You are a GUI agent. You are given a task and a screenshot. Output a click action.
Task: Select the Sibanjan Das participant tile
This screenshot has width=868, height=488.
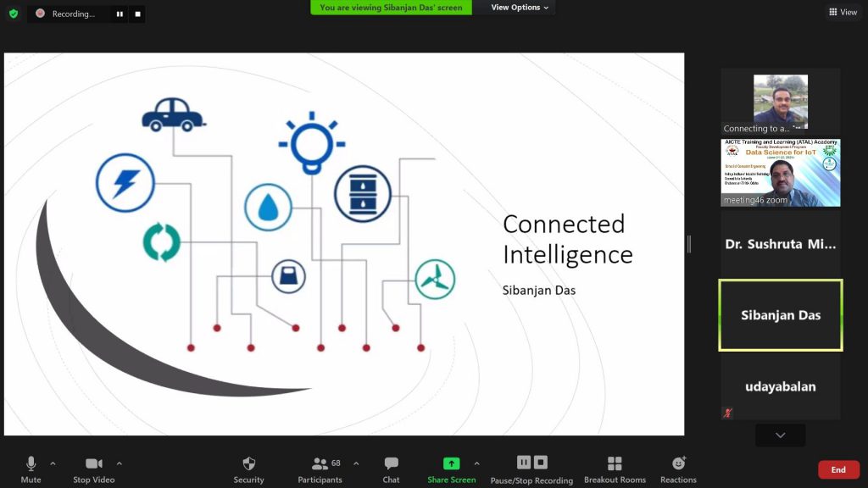pyautogui.click(x=781, y=315)
